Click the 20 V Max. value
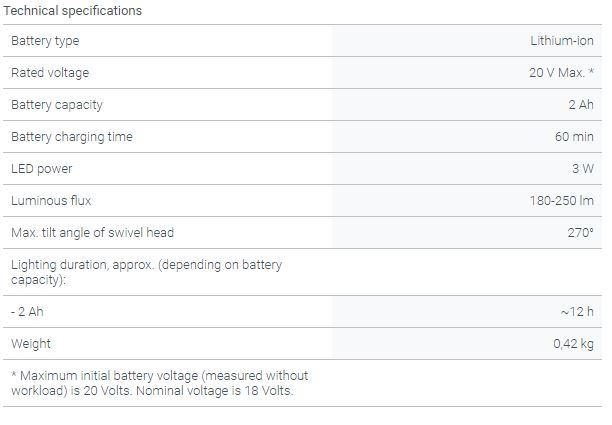This screenshot has width=612, height=425. click(x=562, y=73)
